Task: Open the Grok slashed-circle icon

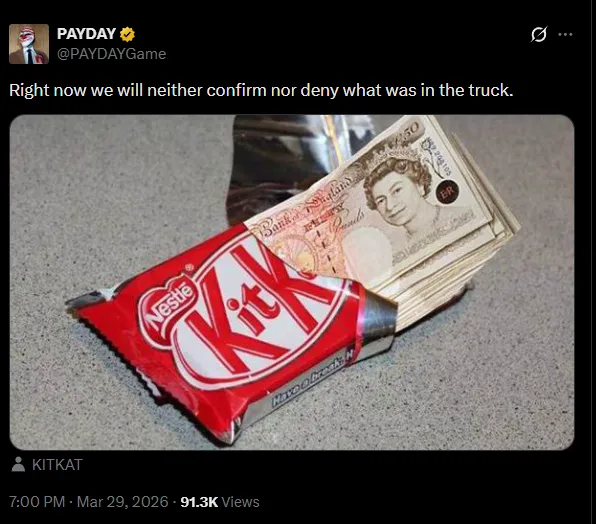Action: [x=539, y=34]
